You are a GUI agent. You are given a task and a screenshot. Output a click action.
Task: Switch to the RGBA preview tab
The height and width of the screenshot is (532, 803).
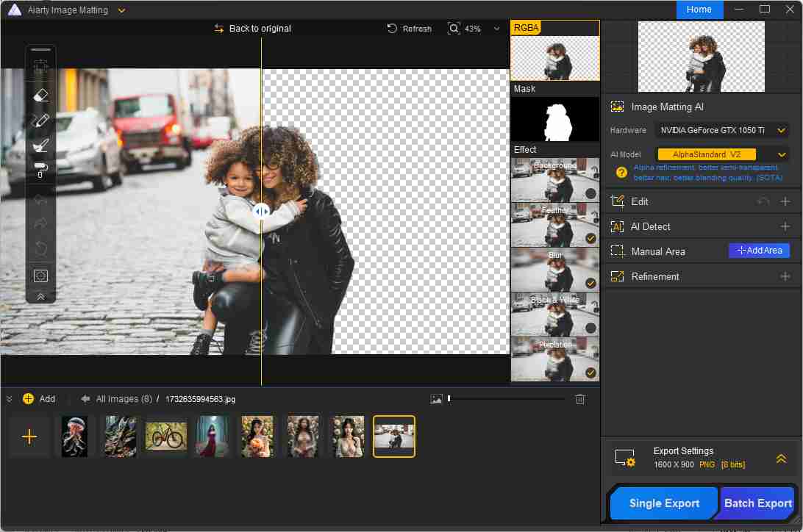(x=527, y=28)
